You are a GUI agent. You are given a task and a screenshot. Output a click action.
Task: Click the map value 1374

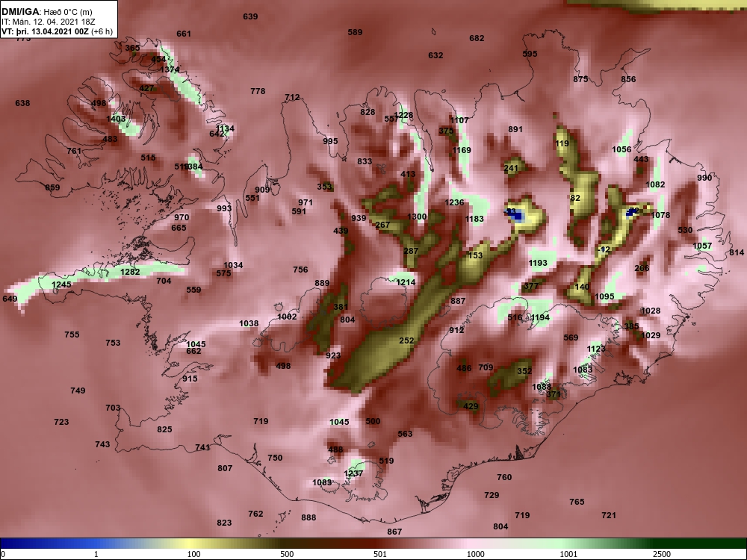pyautogui.click(x=170, y=70)
